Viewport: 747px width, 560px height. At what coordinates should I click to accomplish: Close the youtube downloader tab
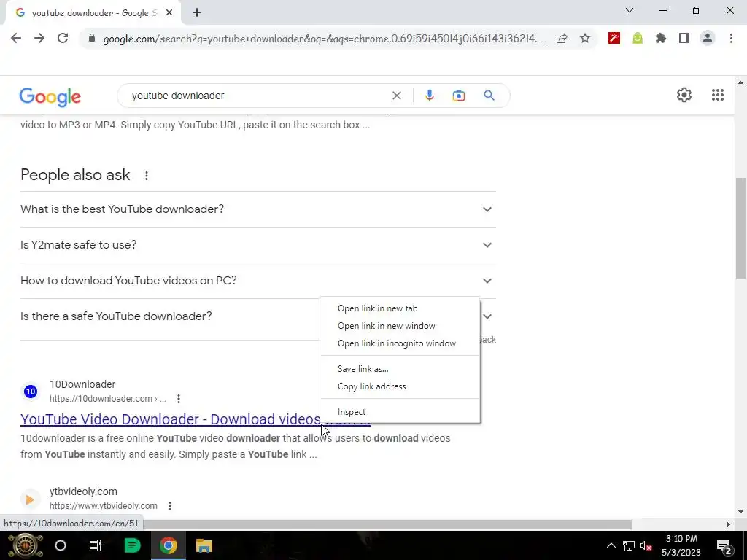tap(169, 13)
